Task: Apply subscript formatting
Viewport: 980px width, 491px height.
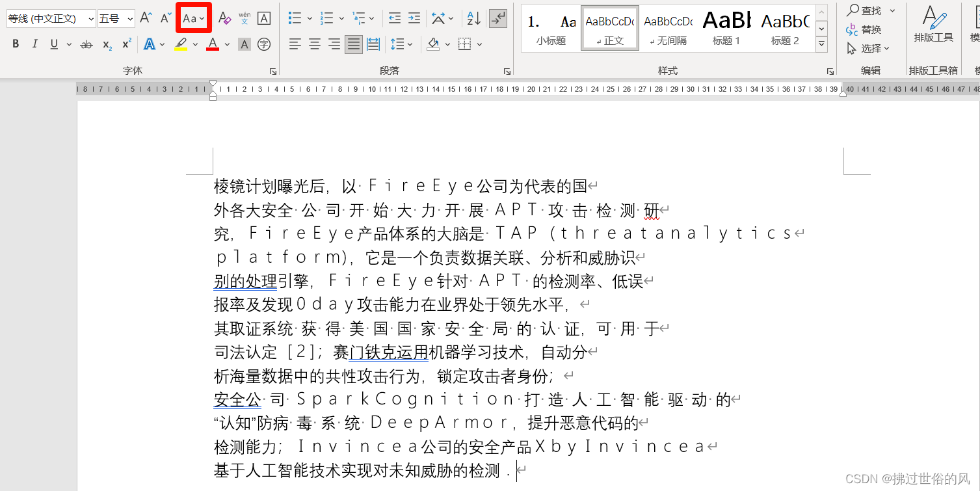Action: 107,44
